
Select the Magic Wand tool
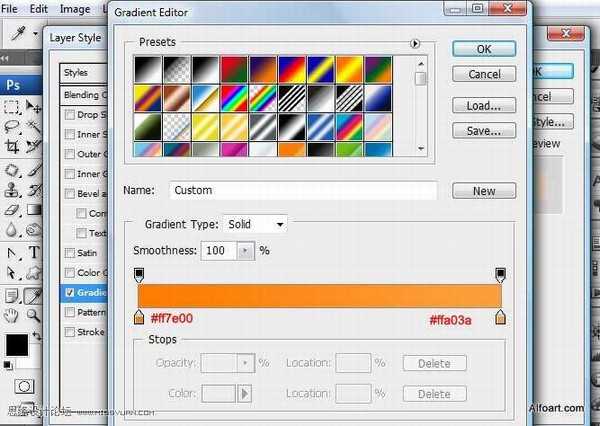[x=33, y=127]
